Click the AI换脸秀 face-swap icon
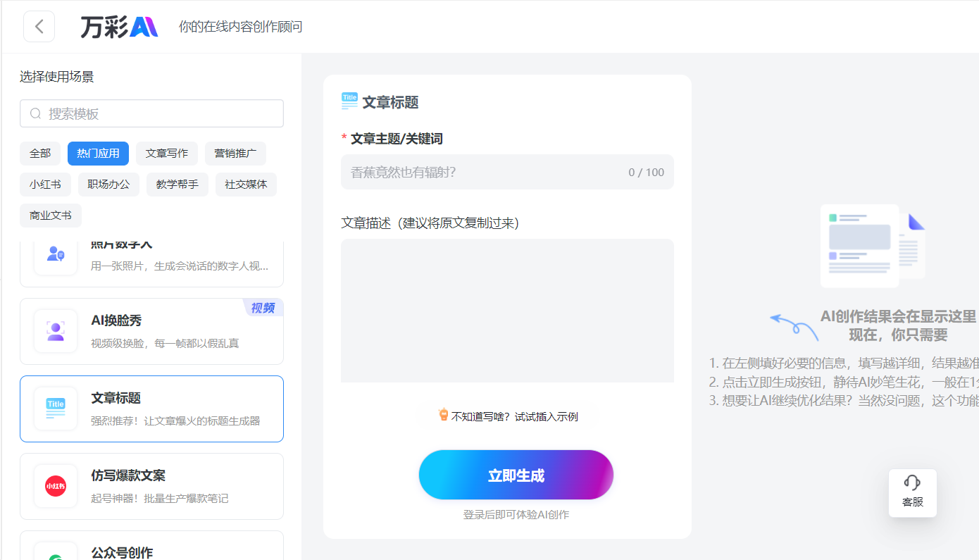This screenshot has height=560, width=979. pos(56,331)
